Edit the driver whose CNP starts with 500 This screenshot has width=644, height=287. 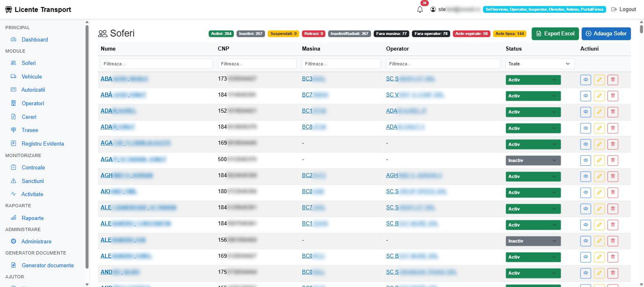click(599, 160)
